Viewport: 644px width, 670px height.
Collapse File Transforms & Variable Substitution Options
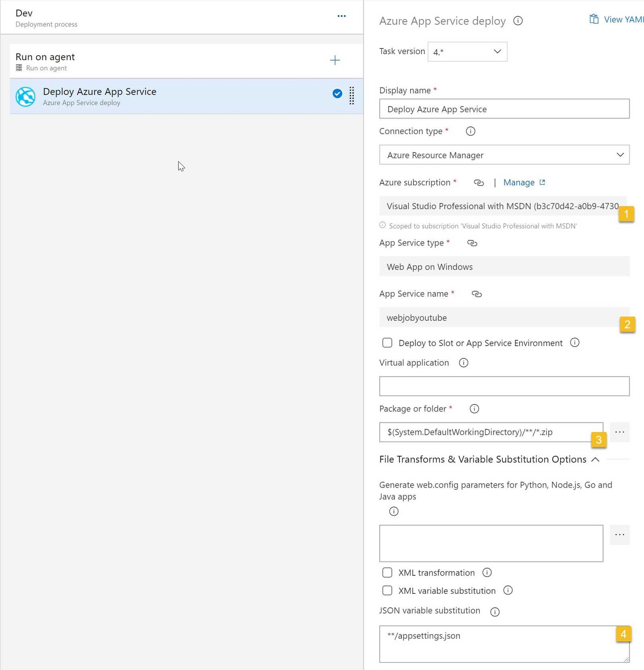pyautogui.click(x=595, y=459)
